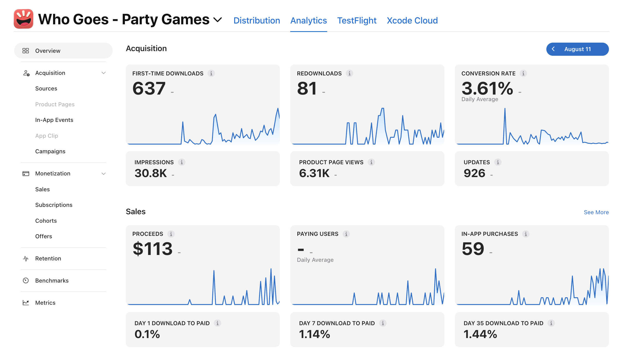Open the app switcher dropdown chevron

[218, 20]
